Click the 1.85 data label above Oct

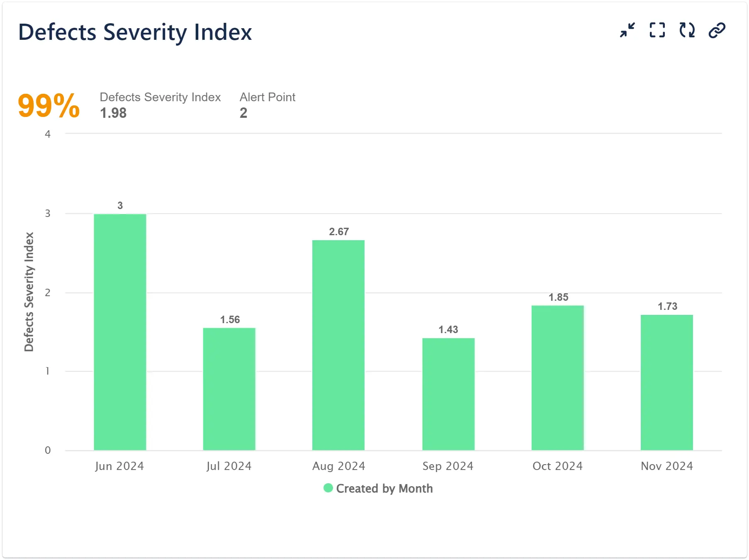pyautogui.click(x=558, y=297)
